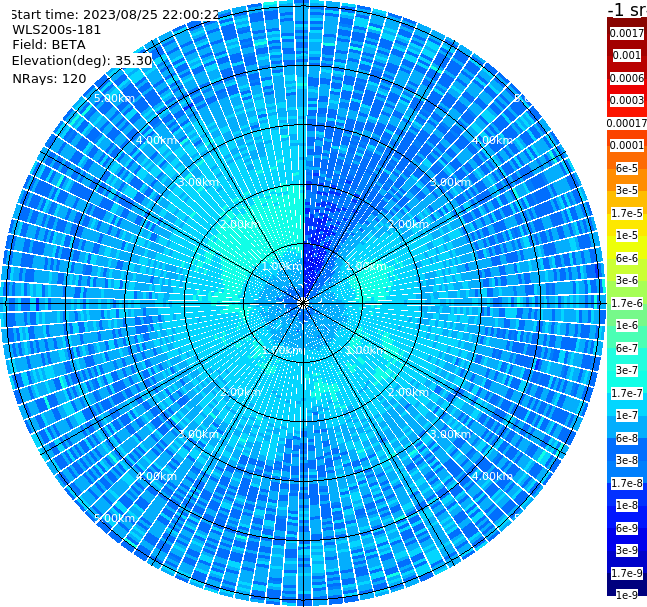Click the 6e-9 scale value
This screenshot has width=647, height=607.
[627, 528]
